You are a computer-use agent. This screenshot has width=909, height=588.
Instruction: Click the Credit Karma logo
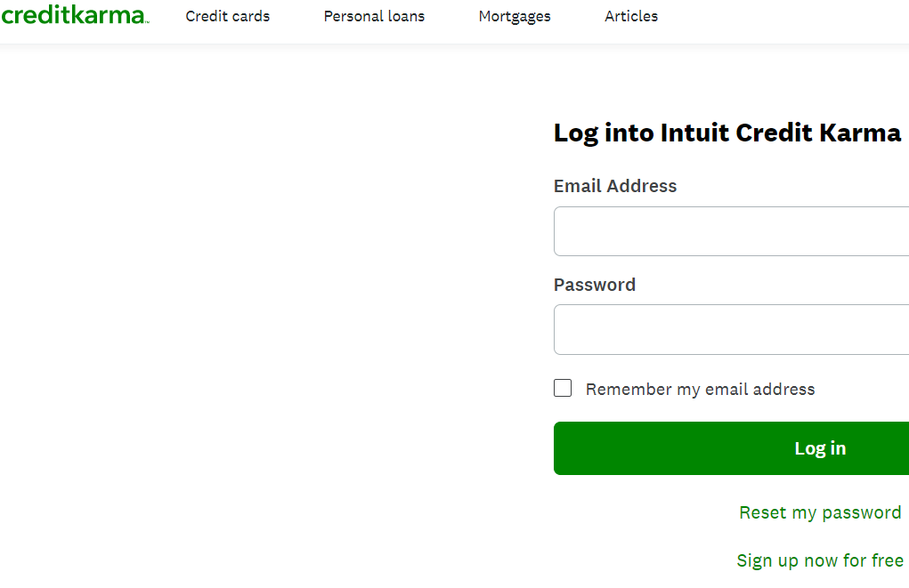click(x=74, y=15)
